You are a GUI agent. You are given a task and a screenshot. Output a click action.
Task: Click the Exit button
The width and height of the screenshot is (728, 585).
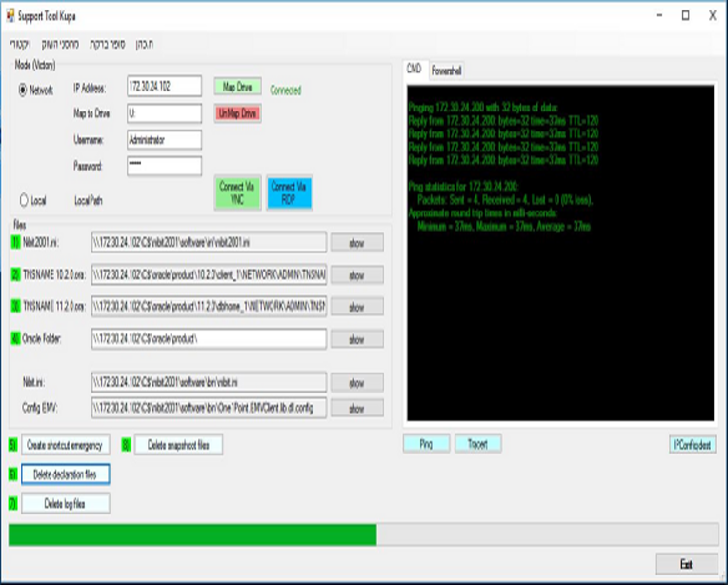pyautogui.click(x=687, y=564)
